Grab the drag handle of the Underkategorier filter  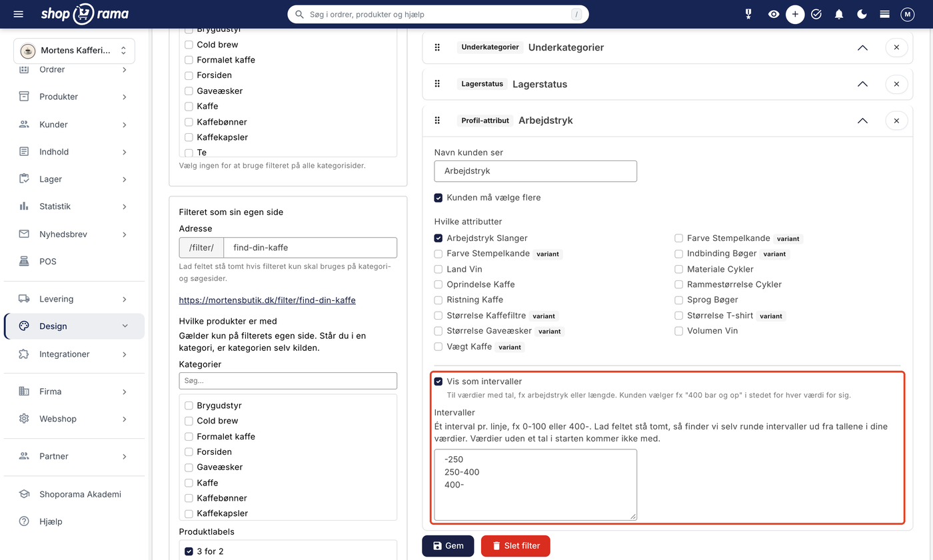point(438,47)
